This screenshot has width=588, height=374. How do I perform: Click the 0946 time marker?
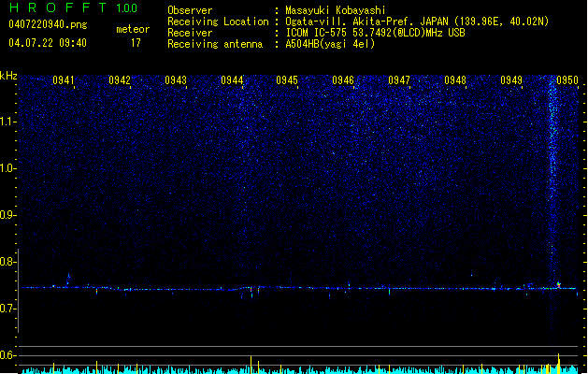[343, 80]
